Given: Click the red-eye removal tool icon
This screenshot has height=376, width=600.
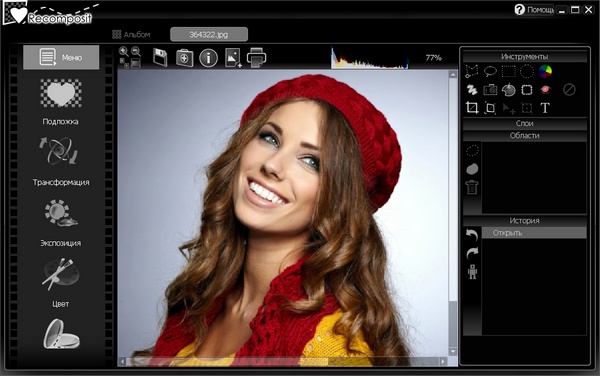Looking at the screenshot, I should click(x=545, y=90).
